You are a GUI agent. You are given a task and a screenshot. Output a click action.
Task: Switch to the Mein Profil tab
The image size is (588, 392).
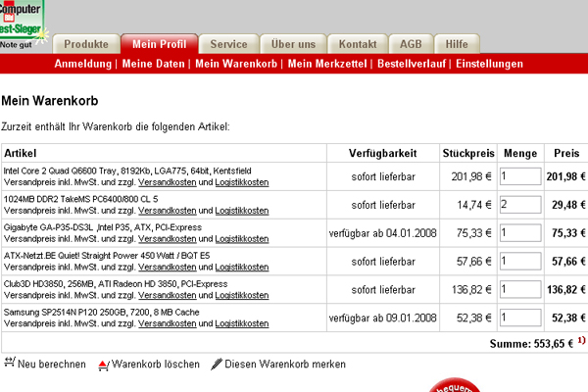(160, 44)
